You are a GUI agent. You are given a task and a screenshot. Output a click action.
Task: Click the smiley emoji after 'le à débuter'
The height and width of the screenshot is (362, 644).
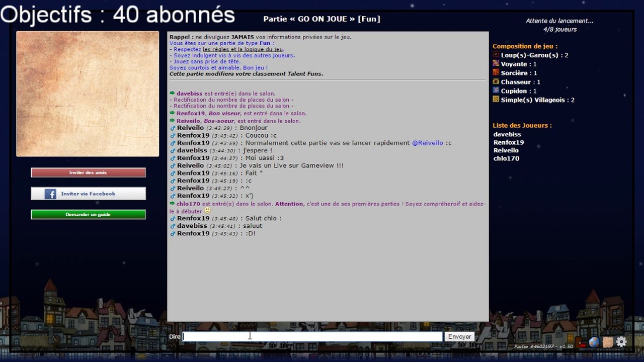point(207,211)
